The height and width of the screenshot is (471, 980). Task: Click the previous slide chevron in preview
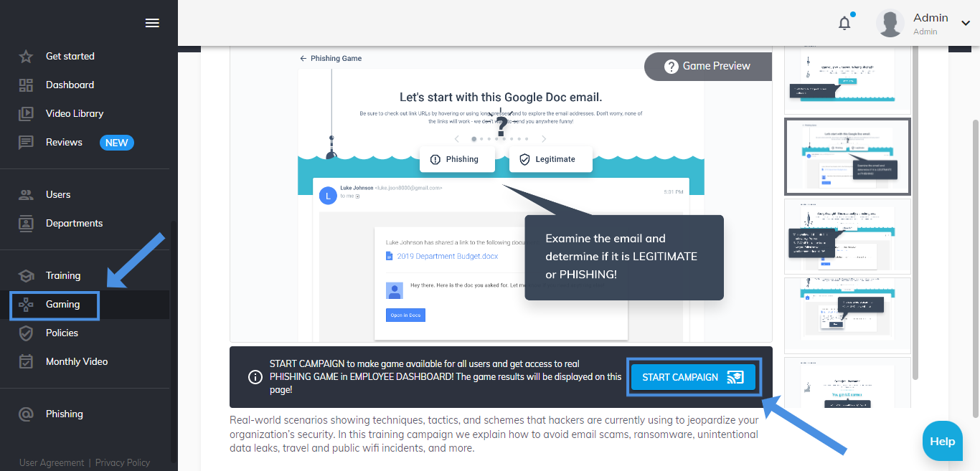click(456, 139)
